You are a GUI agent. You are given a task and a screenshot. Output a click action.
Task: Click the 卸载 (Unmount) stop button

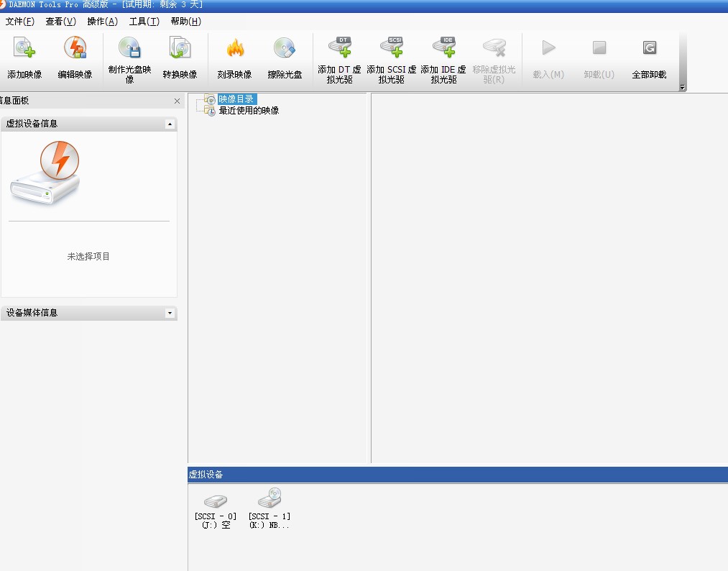coord(599,58)
